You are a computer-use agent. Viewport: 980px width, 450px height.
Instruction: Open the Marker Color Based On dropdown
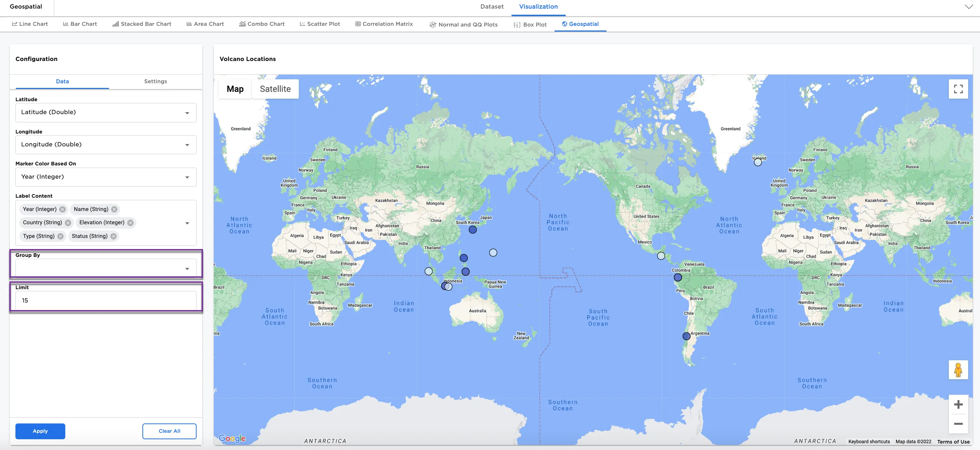pyautogui.click(x=106, y=177)
